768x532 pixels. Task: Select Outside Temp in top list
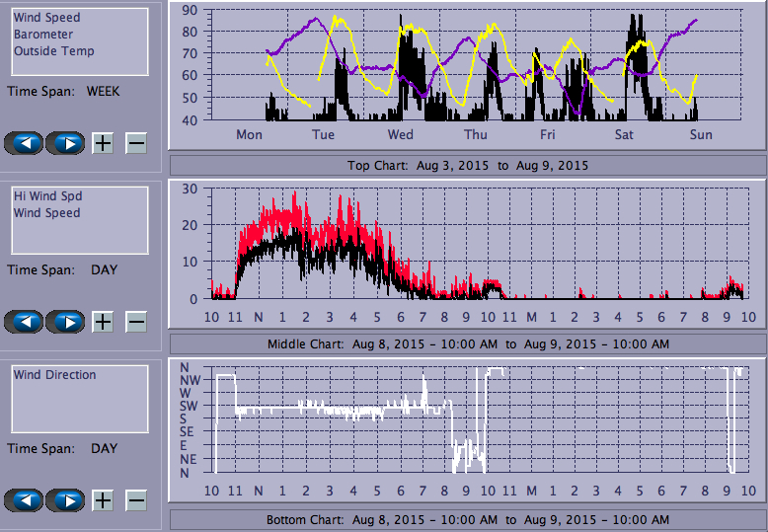point(54,51)
